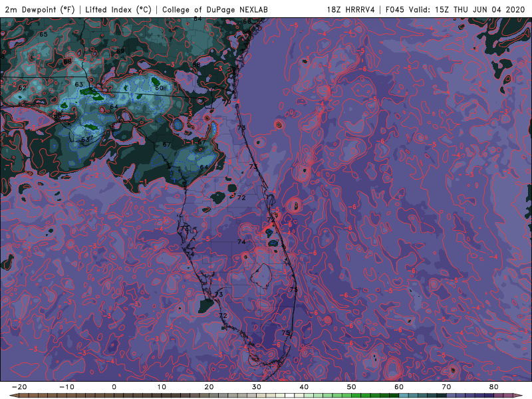
Task: Click the "62" dewpoint value on map
Action: [23, 88]
